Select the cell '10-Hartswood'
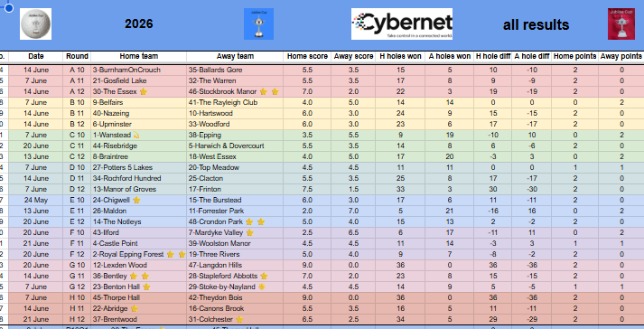 tap(235, 113)
